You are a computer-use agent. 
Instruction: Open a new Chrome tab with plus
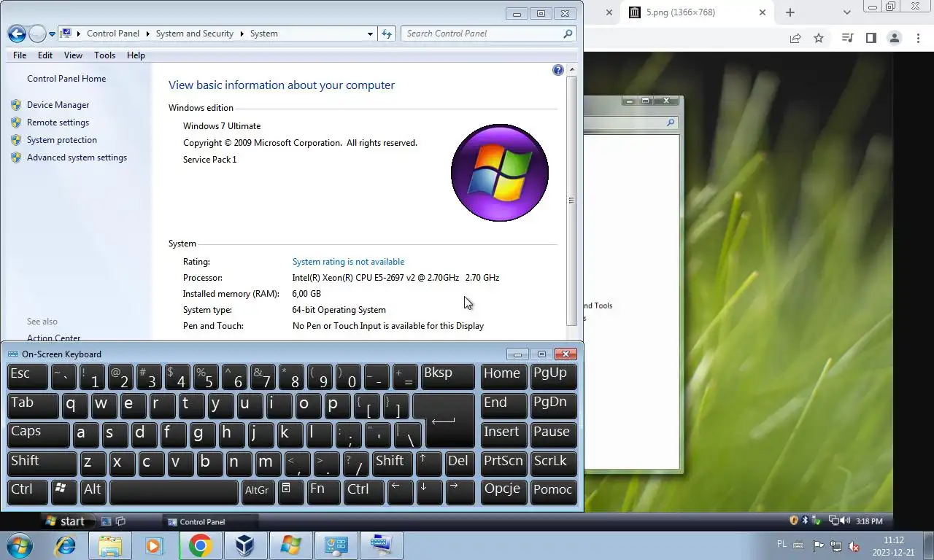(x=790, y=12)
